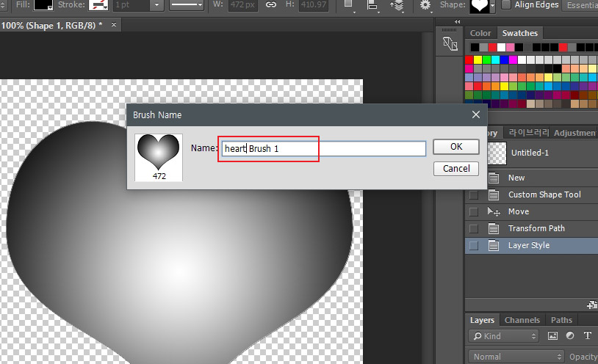This screenshot has width=598, height=364.
Task: Click the document icon beside New history state
Action: pos(494,178)
